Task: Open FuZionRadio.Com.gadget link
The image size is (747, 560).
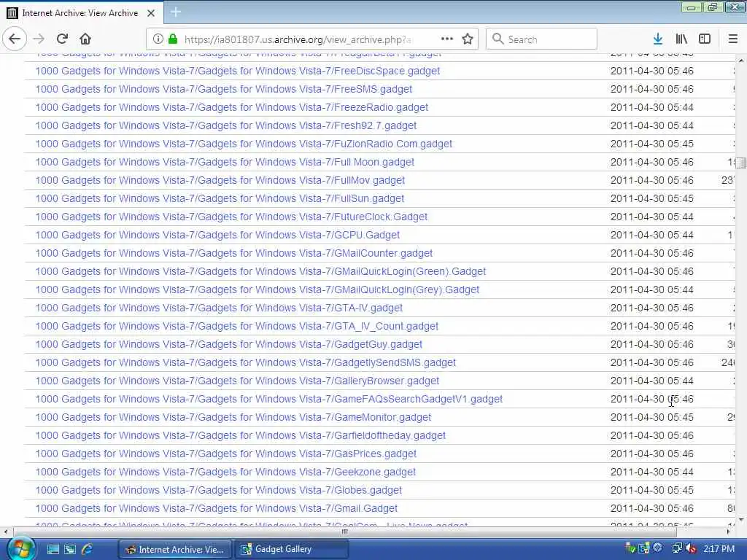Action: click(x=244, y=144)
